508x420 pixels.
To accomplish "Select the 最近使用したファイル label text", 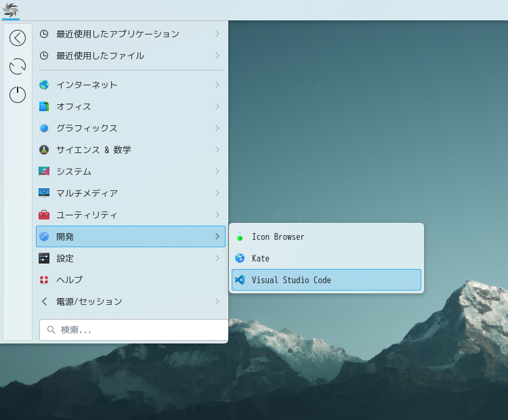I will (100, 56).
